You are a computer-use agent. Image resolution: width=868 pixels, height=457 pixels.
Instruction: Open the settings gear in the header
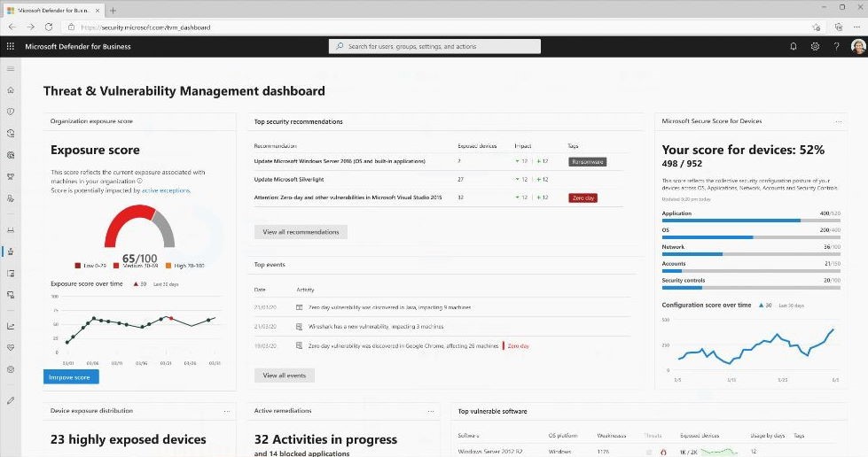pyautogui.click(x=815, y=46)
